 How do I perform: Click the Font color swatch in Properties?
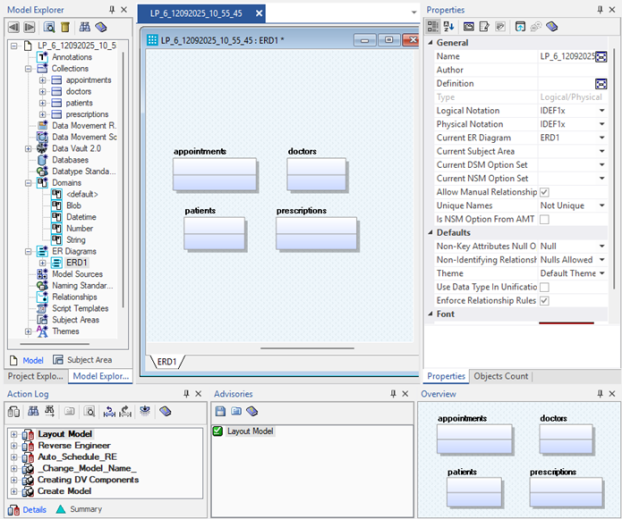565,323
